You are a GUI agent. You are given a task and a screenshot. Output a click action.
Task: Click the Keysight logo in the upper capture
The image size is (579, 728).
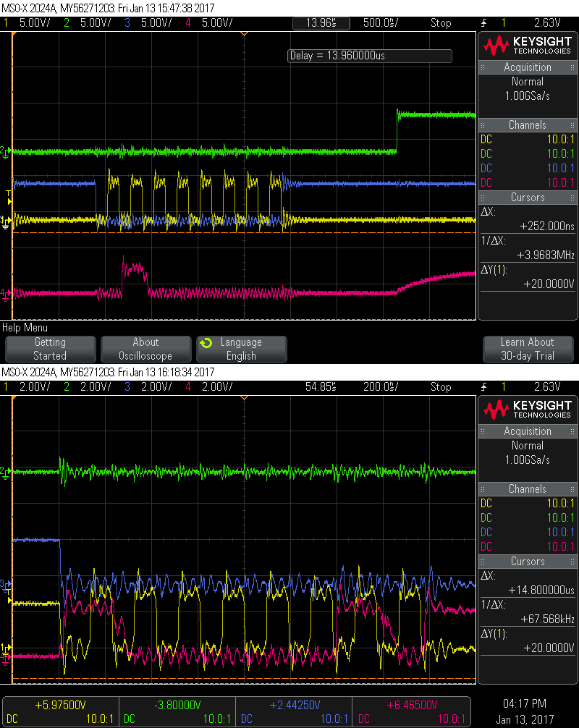coord(528,46)
